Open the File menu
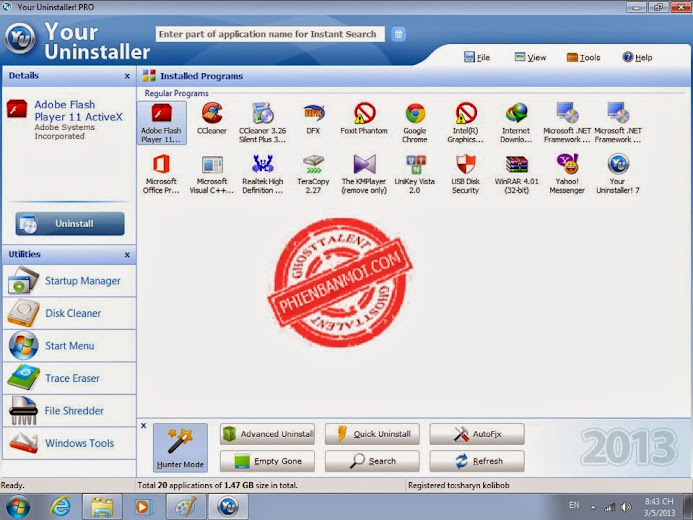The width and height of the screenshot is (693, 520). tap(477, 57)
